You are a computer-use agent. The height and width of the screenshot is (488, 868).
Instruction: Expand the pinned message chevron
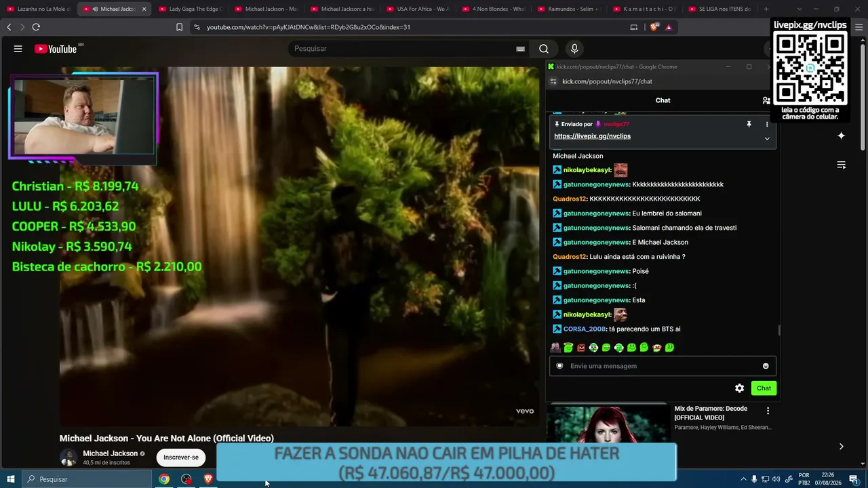tap(767, 138)
